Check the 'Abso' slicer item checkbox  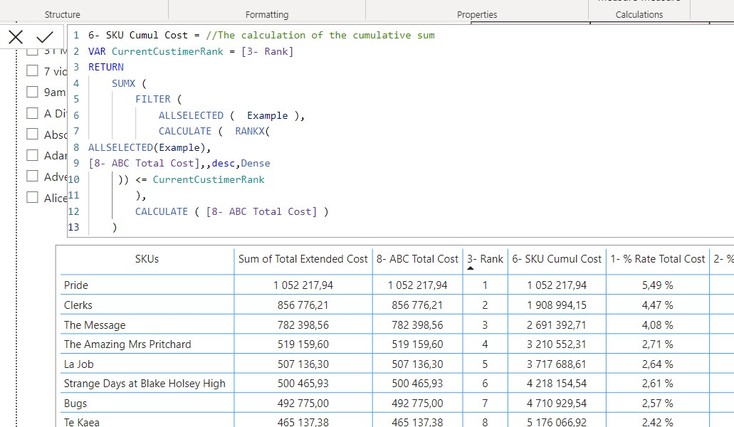pyautogui.click(x=32, y=134)
